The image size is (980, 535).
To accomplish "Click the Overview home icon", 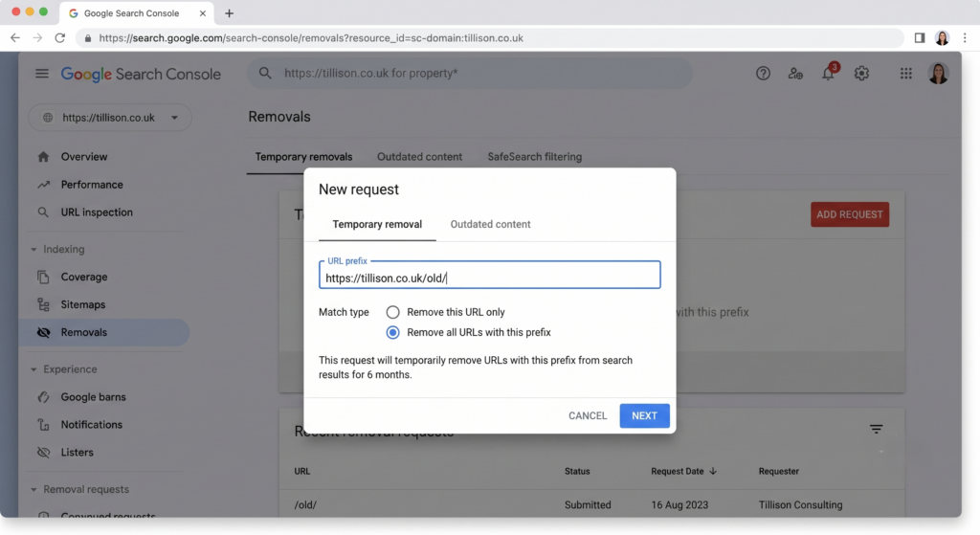I will pos(43,157).
